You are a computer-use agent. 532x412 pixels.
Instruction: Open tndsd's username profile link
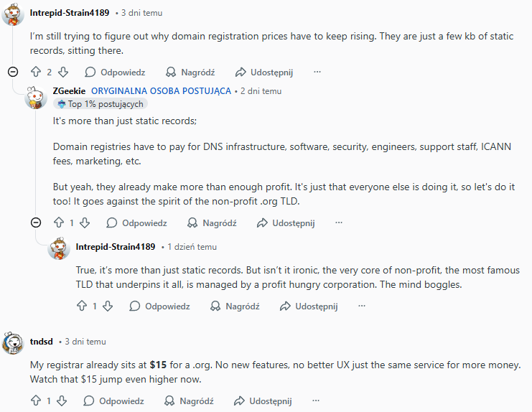pyautogui.click(x=42, y=342)
